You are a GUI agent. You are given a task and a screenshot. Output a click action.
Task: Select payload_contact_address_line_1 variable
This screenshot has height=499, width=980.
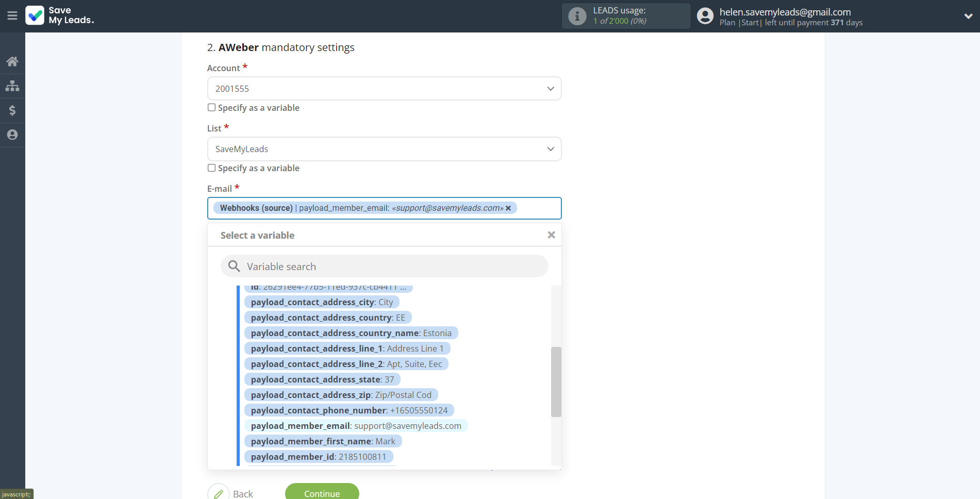click(347, 348)
